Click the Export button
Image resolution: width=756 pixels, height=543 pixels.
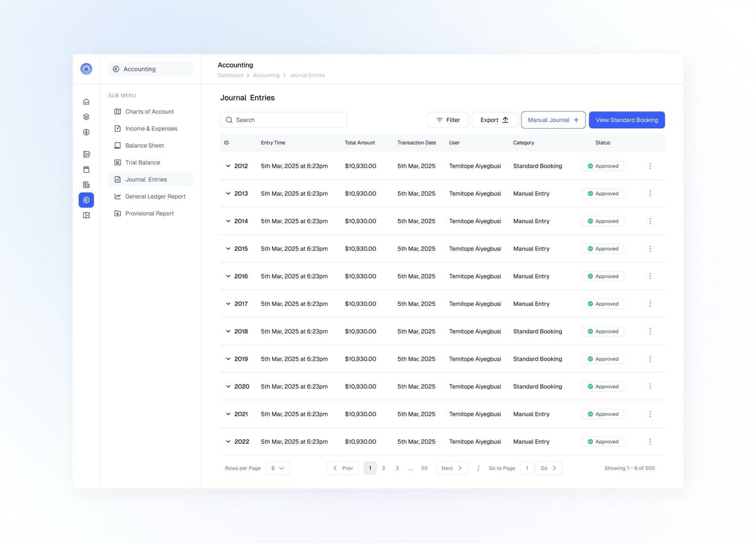pos(495,120)
